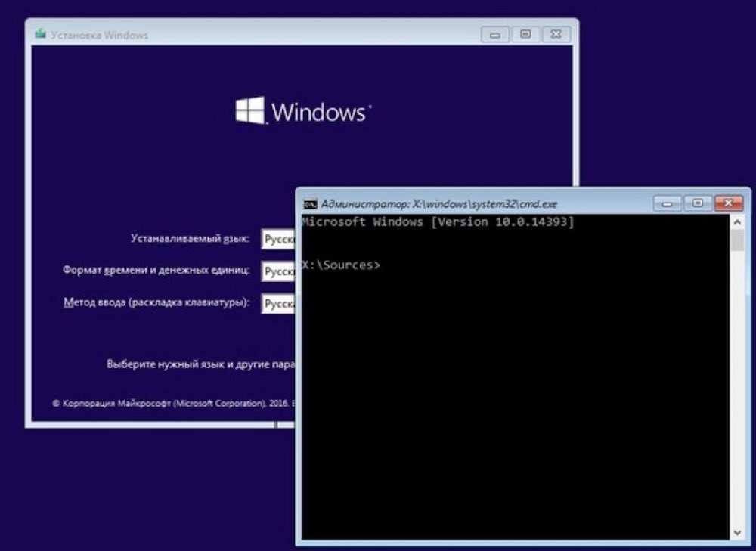Click the Администратор cmd.exe title text

[439, 204]
